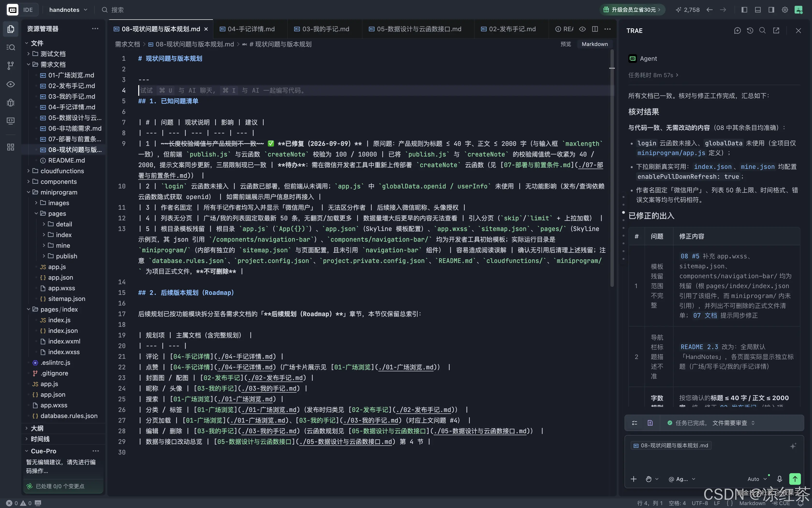Viewport: 812px width, 508px height.
Task: Start a new chat in TRAE panel
Action: click(737, 30)
